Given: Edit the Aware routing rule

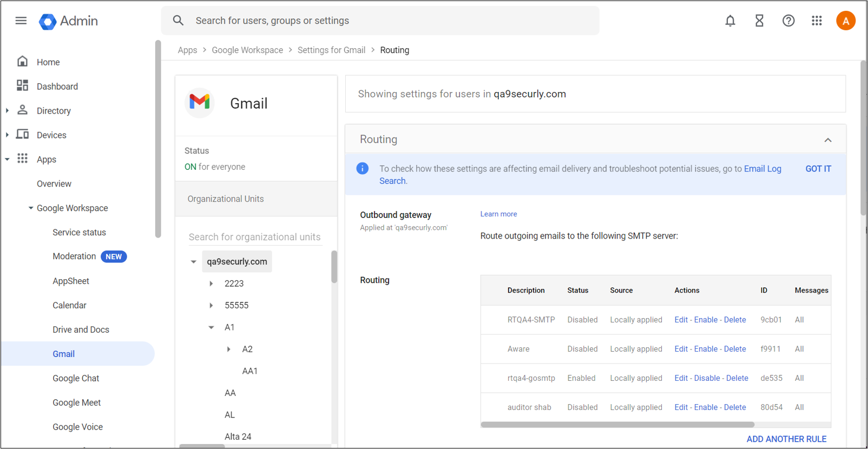Looking at the screenshot, I should coord(681,349).
